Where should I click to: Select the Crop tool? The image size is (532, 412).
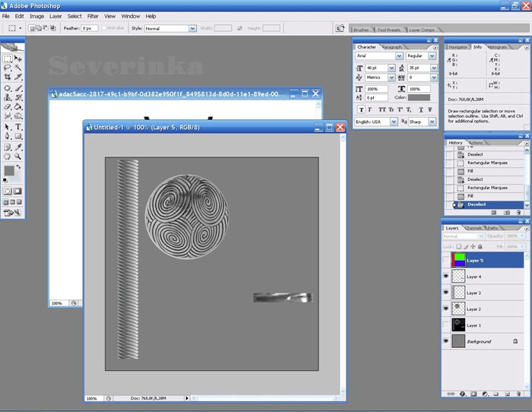pos(8,77)
